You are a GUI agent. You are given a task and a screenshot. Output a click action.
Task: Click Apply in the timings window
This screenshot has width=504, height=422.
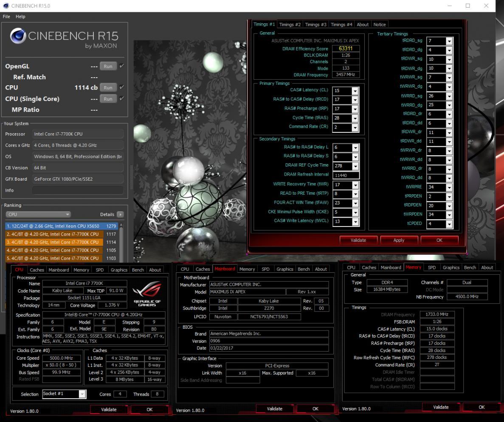[x=399, y=240]
